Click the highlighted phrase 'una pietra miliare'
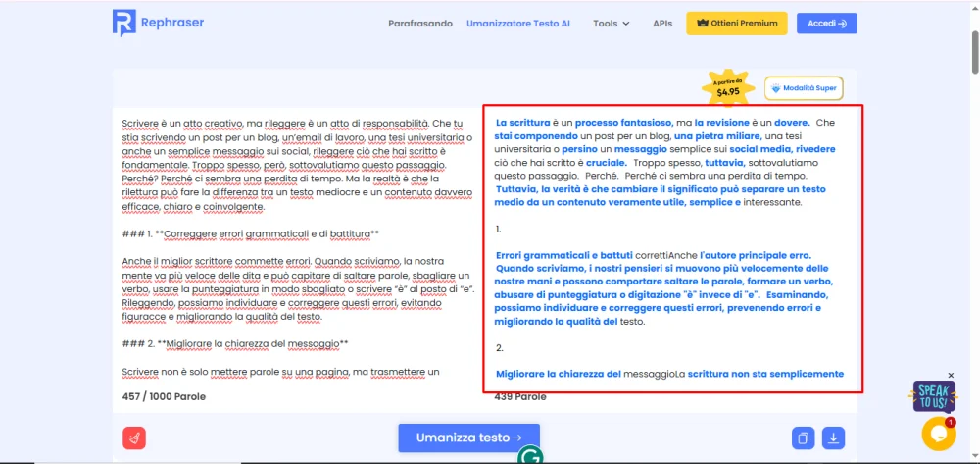This screenshot has width=980, height=464. click(x=717, y=135)
